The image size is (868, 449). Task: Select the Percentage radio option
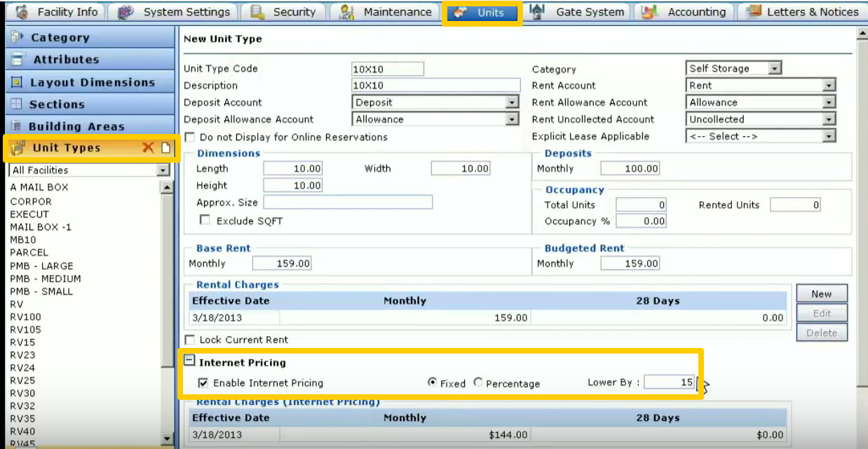click(478, 382)
